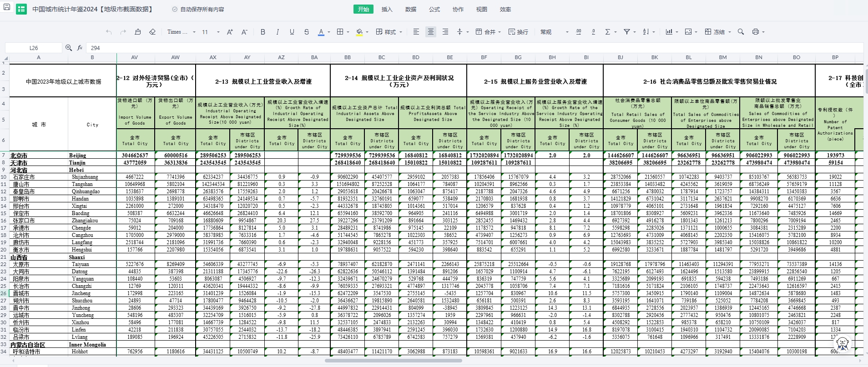Toggle 换行 text wrapping
The image size is (868, 367).
click(x=518, y=32)
